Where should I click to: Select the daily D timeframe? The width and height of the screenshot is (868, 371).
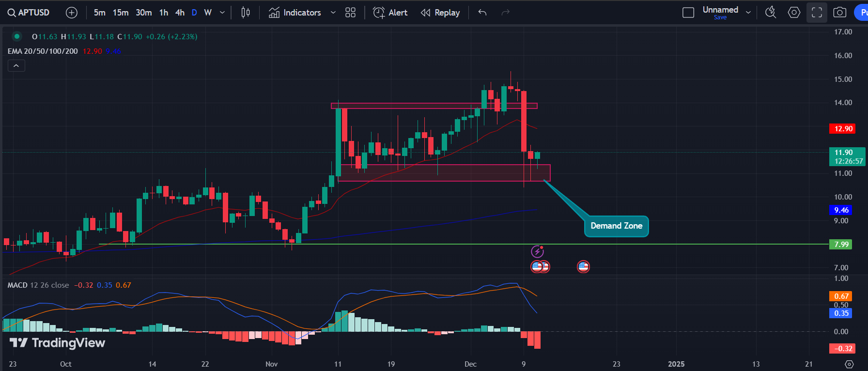click(194, 13)
